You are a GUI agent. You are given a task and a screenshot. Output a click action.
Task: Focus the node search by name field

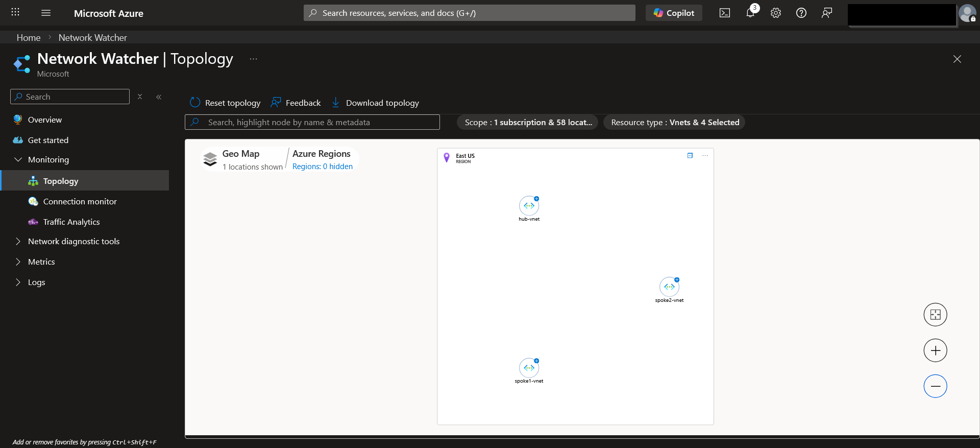click(x=312, y=123)
